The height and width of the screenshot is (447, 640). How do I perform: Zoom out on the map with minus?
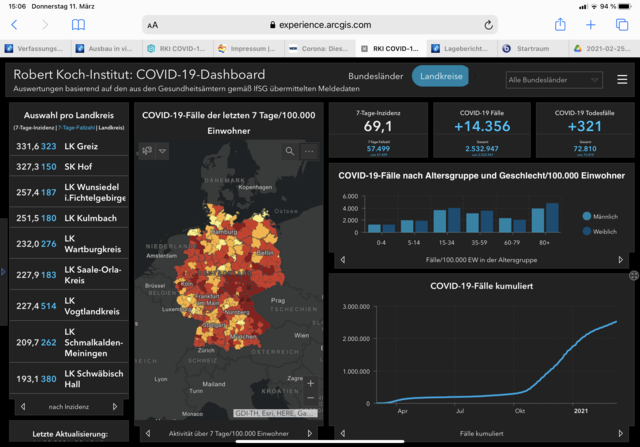310,399
